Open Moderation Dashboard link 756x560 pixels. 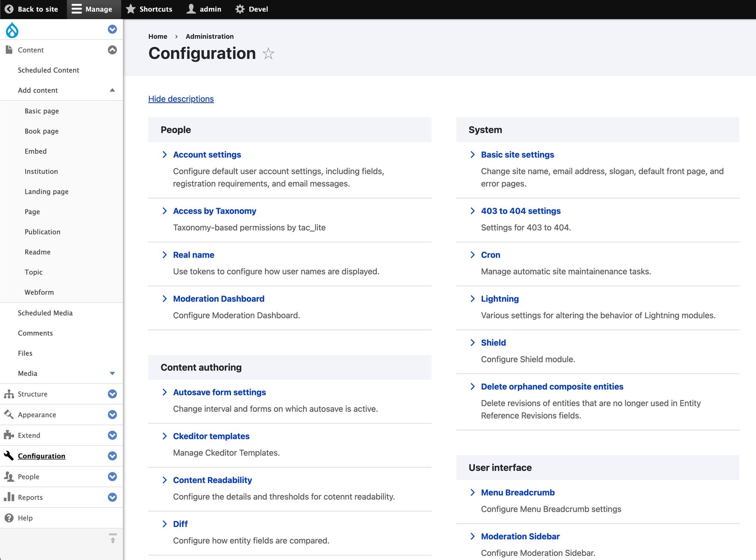[219, 299]
